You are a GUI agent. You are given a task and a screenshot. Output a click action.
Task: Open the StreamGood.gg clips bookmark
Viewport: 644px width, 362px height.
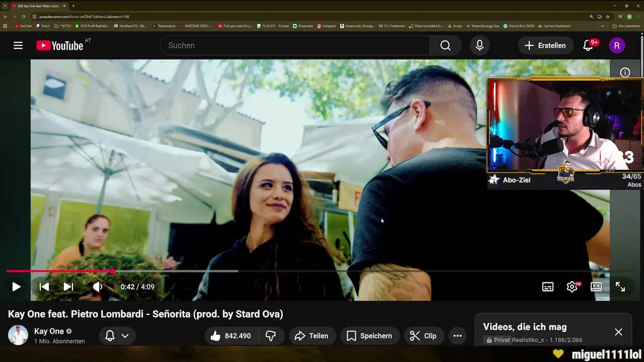pos(482,26)
